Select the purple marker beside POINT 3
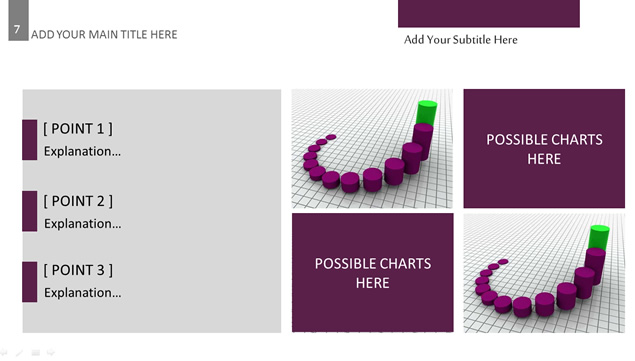 point(30,282)
